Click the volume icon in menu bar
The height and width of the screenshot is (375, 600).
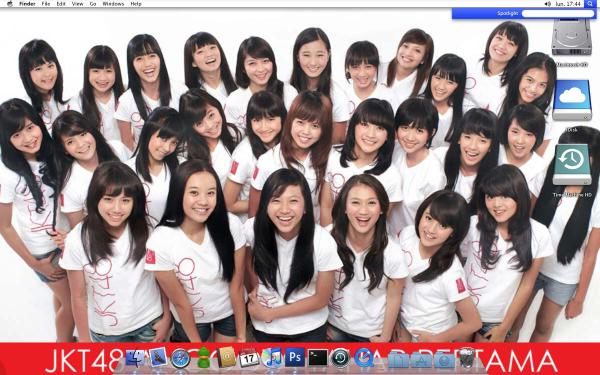548,4
